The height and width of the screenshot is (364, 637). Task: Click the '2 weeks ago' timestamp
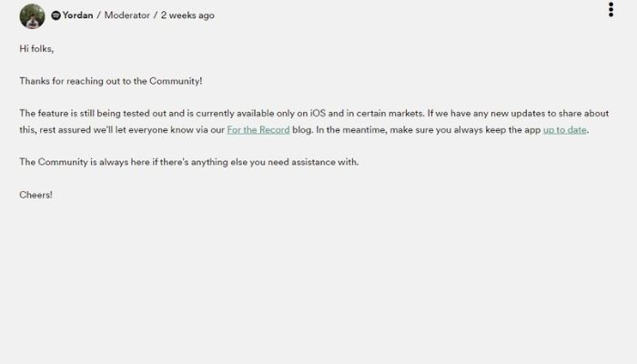point(187,15)
